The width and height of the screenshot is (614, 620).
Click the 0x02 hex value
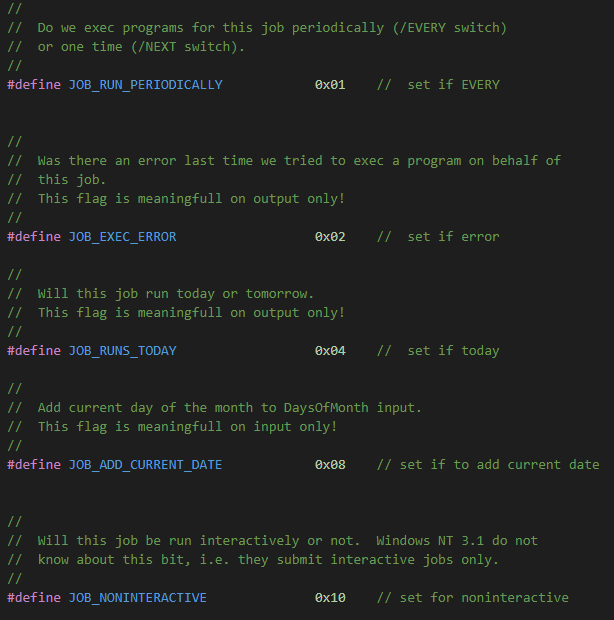pyautogui.click(x=330, y=237)
